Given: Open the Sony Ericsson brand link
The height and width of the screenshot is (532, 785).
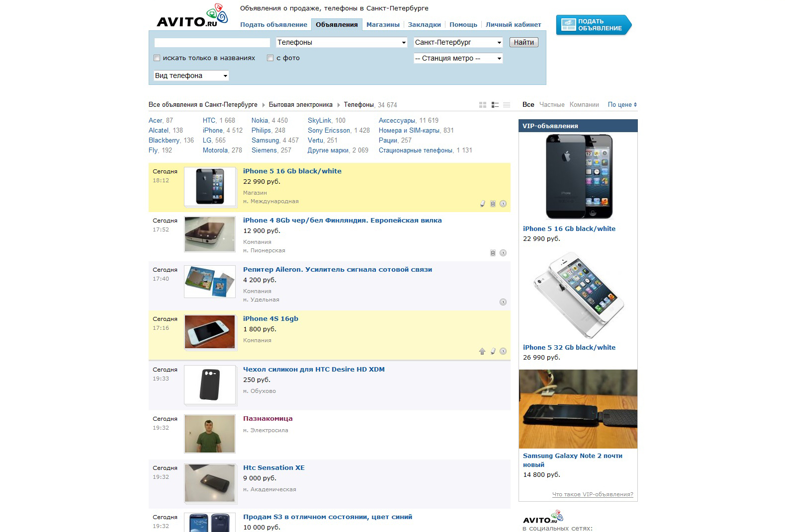Looking at the screenshot, I should pyautogui.click(x=329, y=131).
